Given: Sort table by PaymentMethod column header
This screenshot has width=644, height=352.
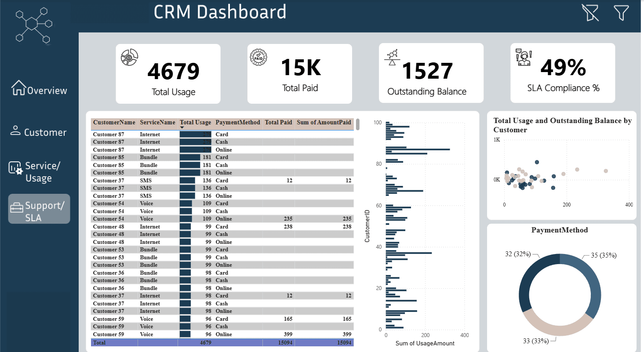Looking at the screenshot, I should [237, 123].
